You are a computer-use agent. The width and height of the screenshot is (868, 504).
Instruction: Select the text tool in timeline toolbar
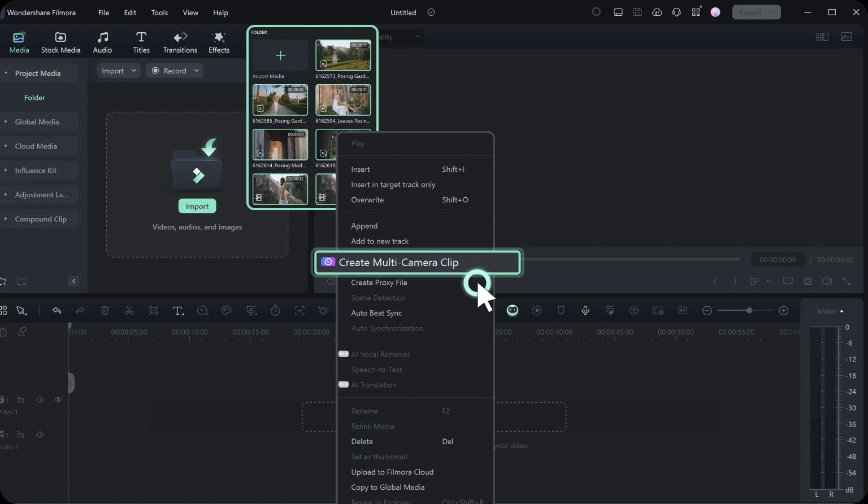(178, 310)
